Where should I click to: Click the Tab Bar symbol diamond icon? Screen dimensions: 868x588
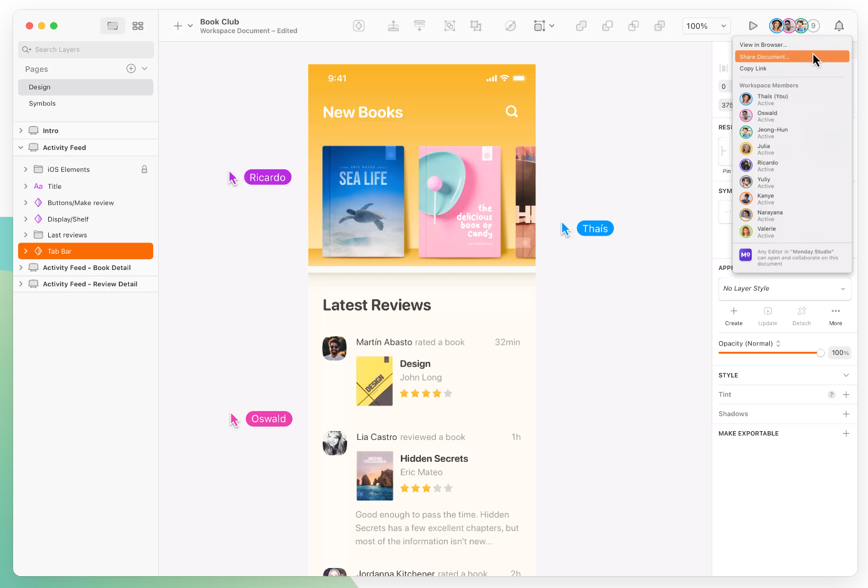38,251
